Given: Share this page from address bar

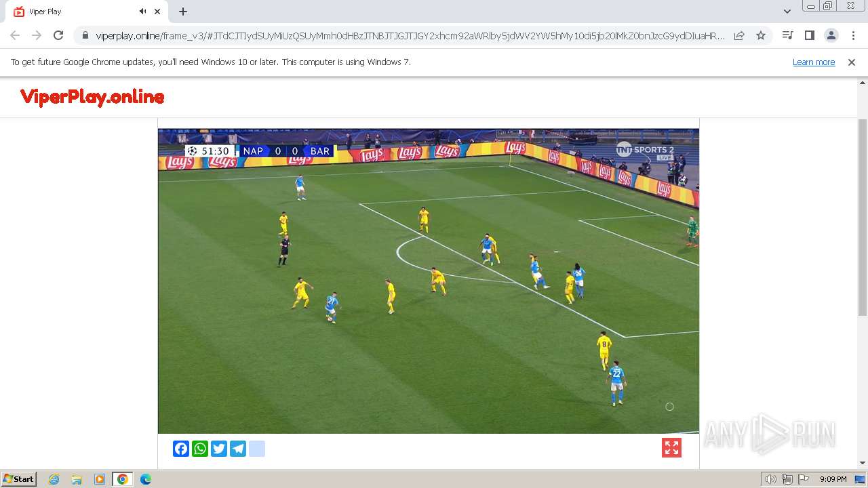Looking at the screenshot, I should tap(739, 35).
